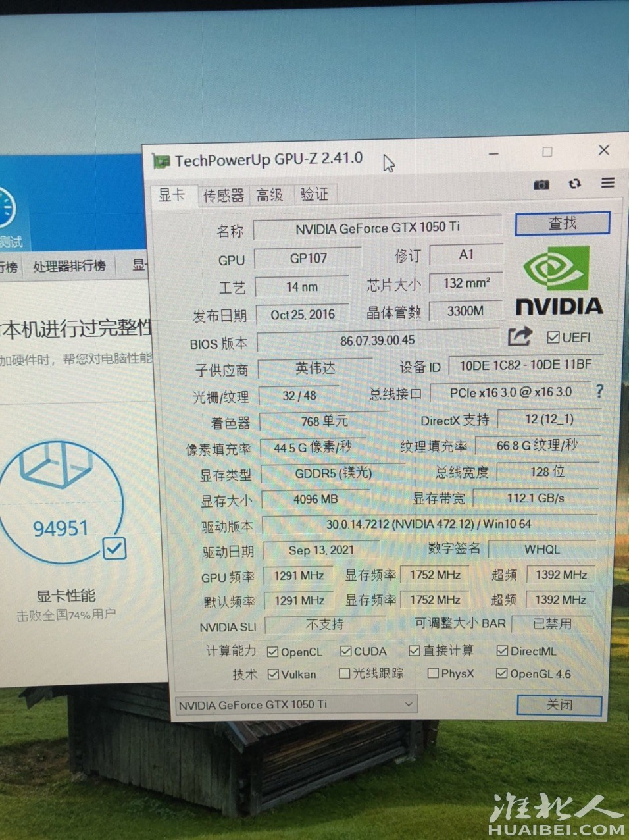Viewport: 629px width, 840px height.
Task: Click the bus interface question mark
Action: pos(599,390)
